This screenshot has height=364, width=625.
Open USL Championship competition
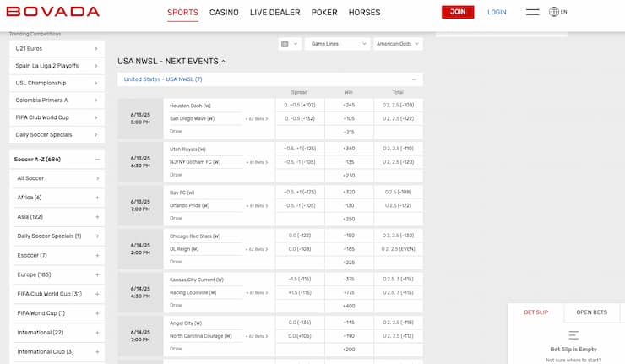[57, 83]
